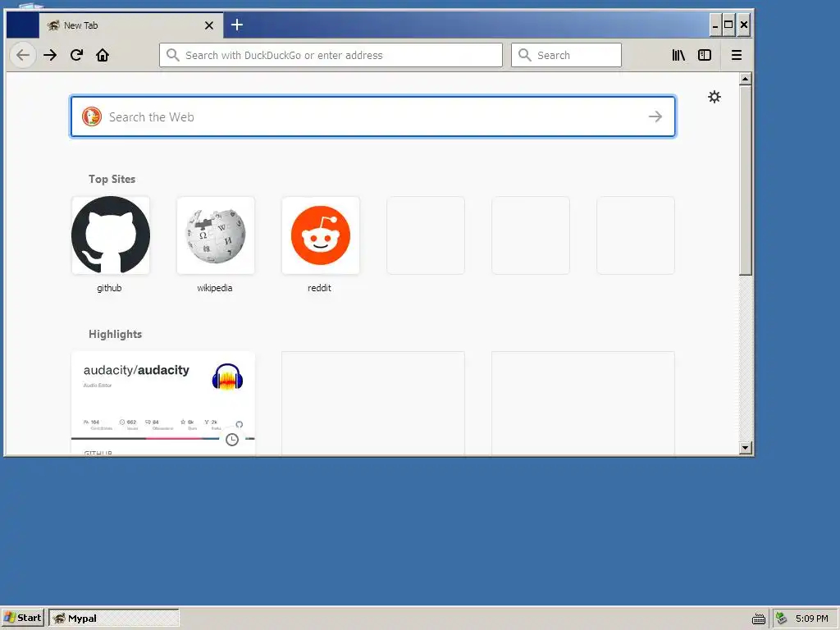Minimize the Mypal browser window
Image resolution: width=840 pixels, height=630 pixels.
click(715, 25)
